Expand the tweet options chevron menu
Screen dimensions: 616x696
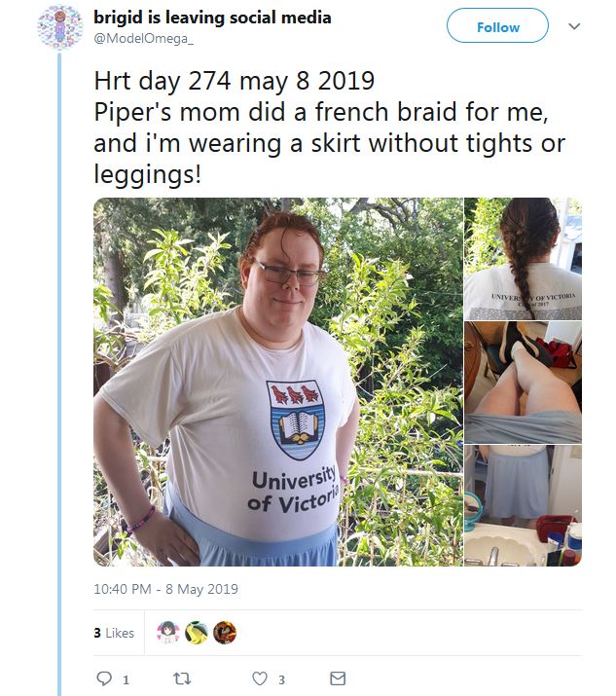(574, 26)
